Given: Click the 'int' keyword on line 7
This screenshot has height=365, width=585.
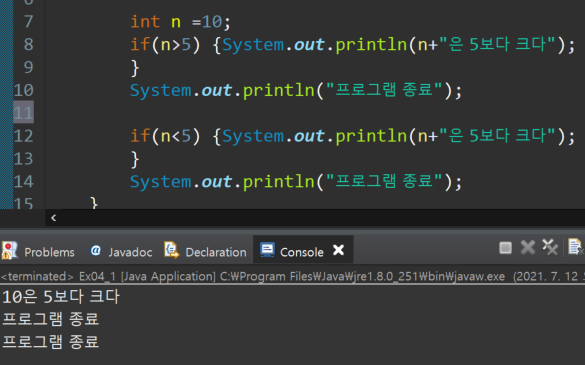Looking at the screenshot, I should pyautogui.click(x=145, y=22).
